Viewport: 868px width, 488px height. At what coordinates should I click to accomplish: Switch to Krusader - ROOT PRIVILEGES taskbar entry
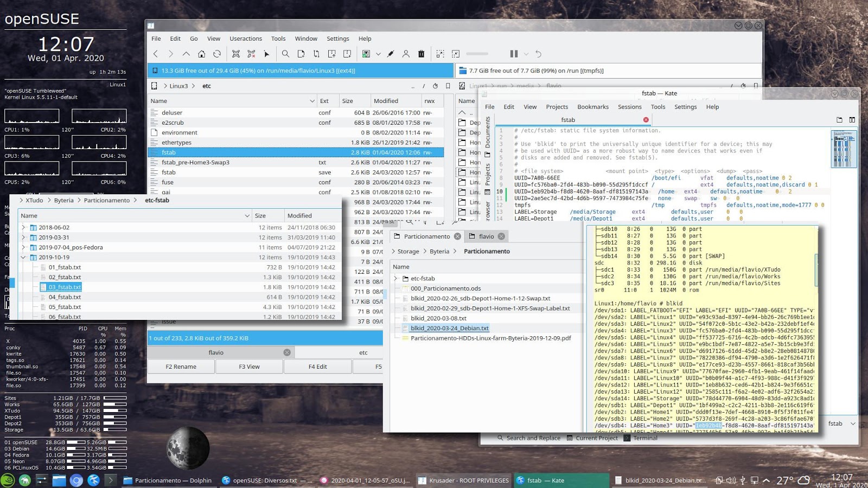pos(463,480)
